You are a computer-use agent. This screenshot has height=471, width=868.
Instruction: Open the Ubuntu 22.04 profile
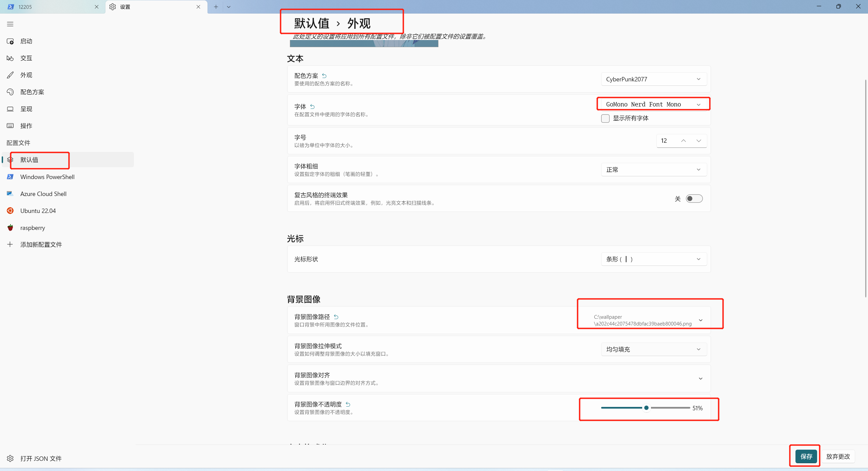[38, 211]
